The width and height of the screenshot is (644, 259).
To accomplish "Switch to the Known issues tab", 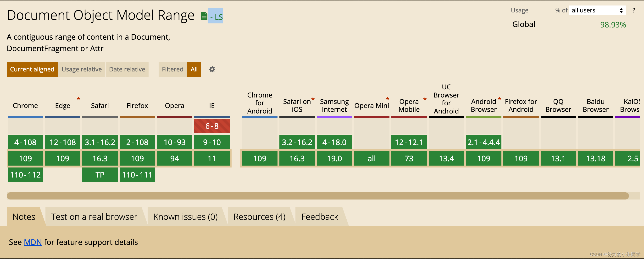I will pyautogui.click(x=185, y=217).
